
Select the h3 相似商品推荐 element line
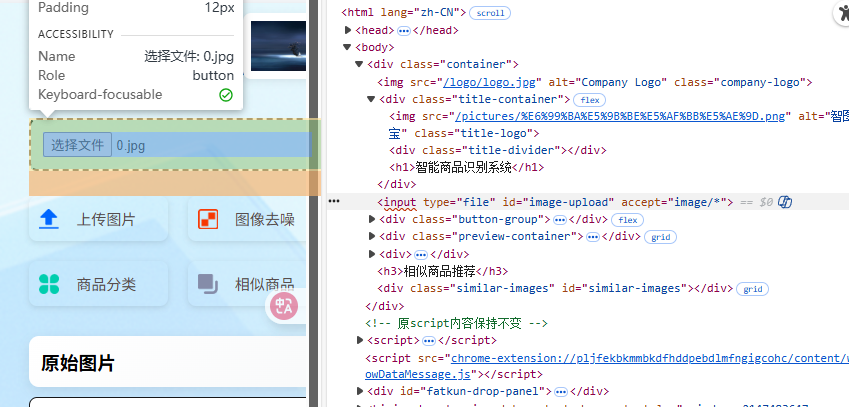click(443, 271)
